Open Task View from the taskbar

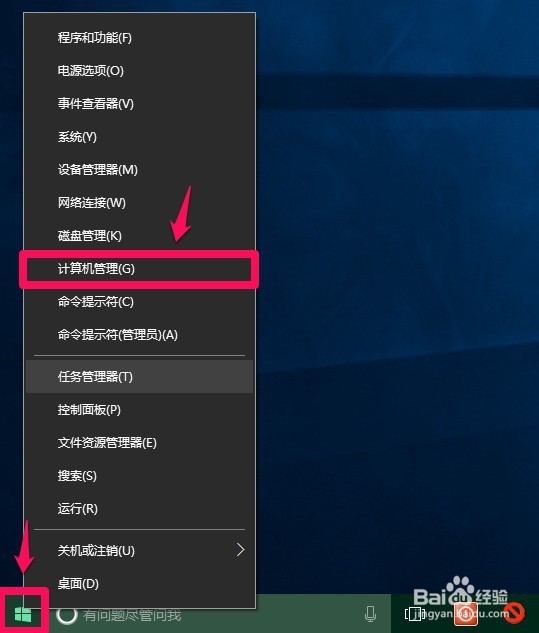(415, 614)
